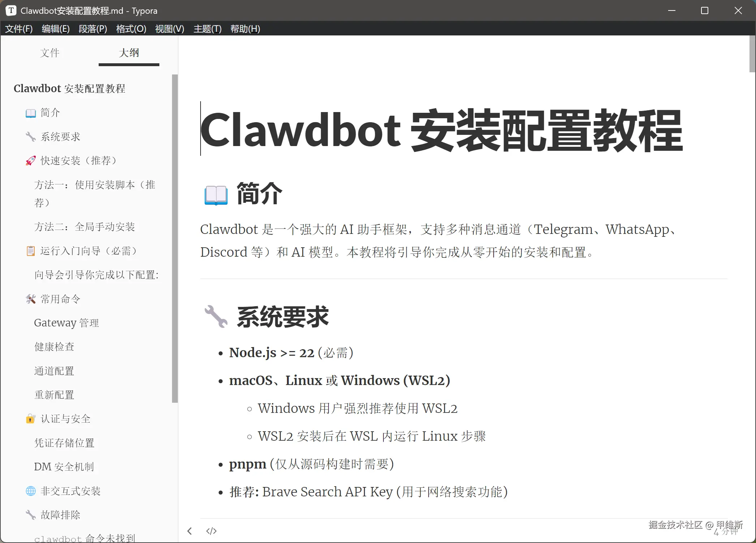Click the document's main vertical scrollbar thumb
756x543 pixels.
[x=752, y=54]
